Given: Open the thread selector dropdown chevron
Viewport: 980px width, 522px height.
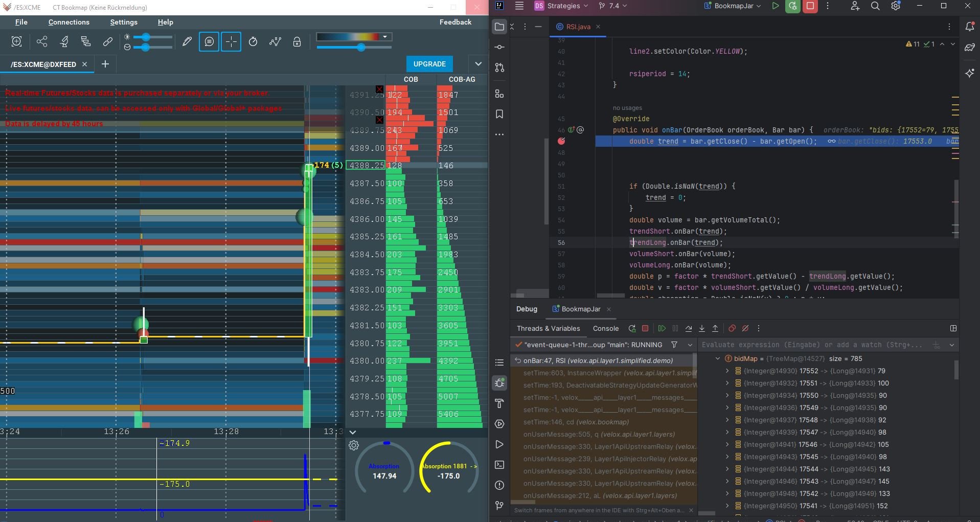Looking at the screenshot, I should (690, 345).
